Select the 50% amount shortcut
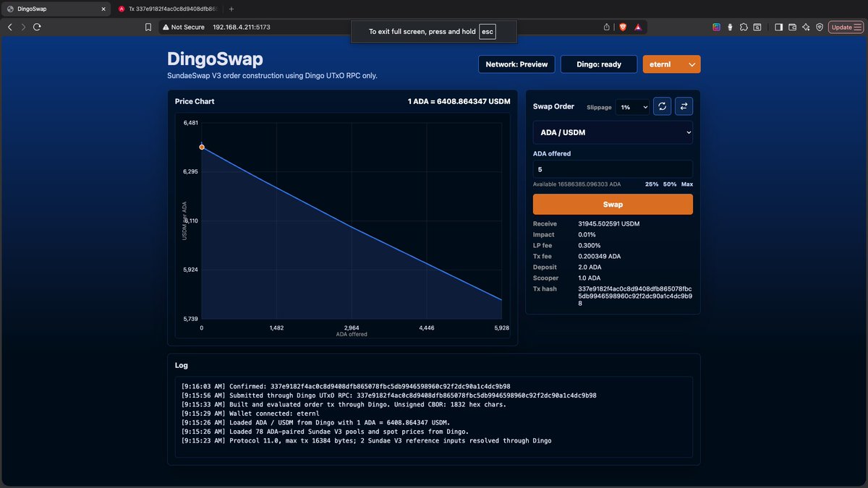This screenshot has width=868, height=488. click(670, 184)
